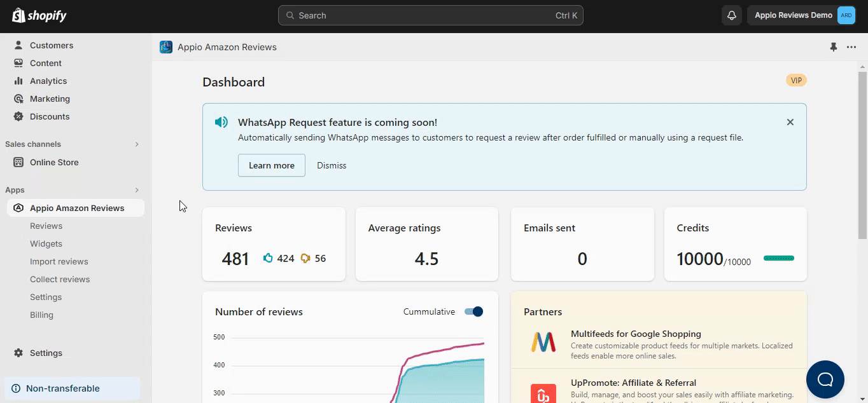This screenshot has height=403, width=868.
Task: Click the Settings gear icon
Action: 18,353
